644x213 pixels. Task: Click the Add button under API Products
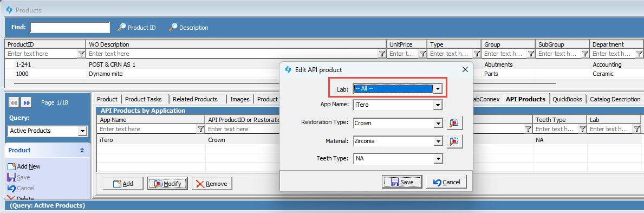(123, 184)
